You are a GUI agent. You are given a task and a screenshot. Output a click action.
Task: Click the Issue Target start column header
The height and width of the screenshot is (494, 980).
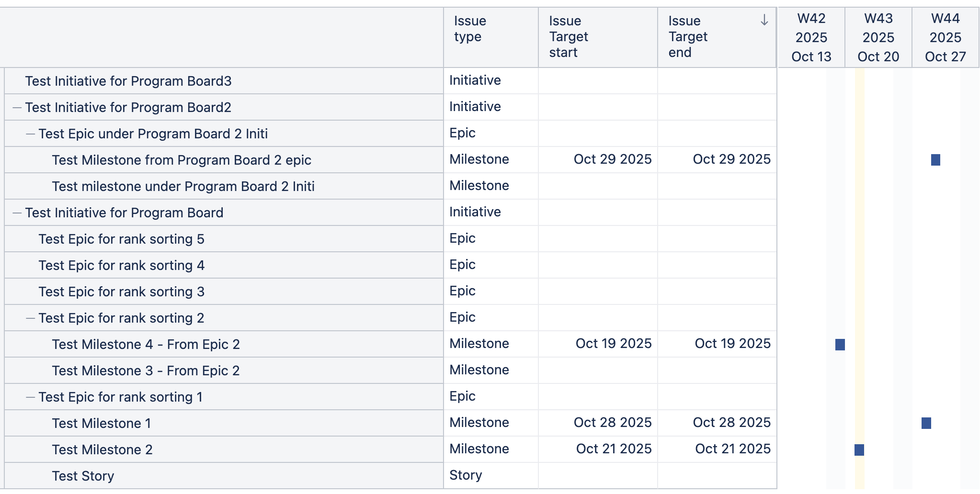569,37
